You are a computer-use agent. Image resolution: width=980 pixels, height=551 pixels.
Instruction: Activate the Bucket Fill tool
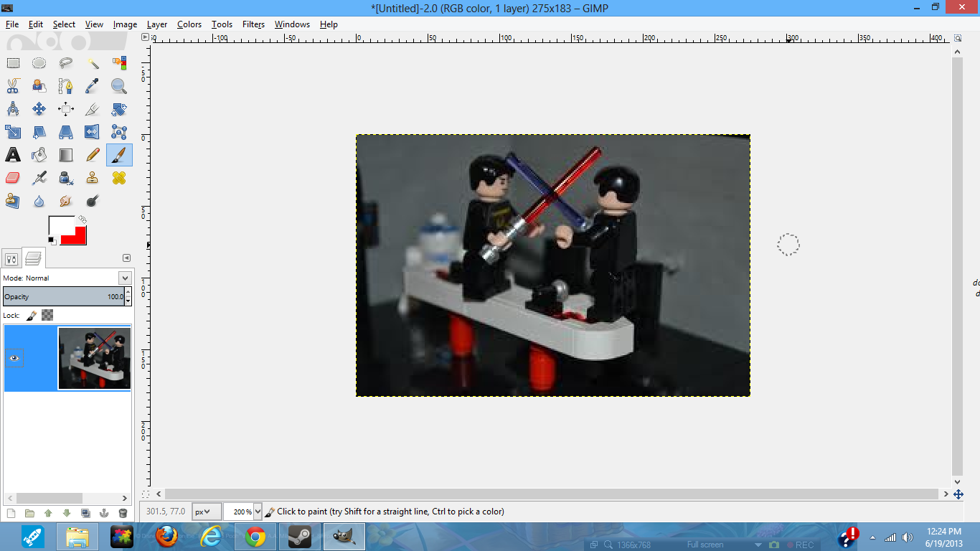[39, 155]
